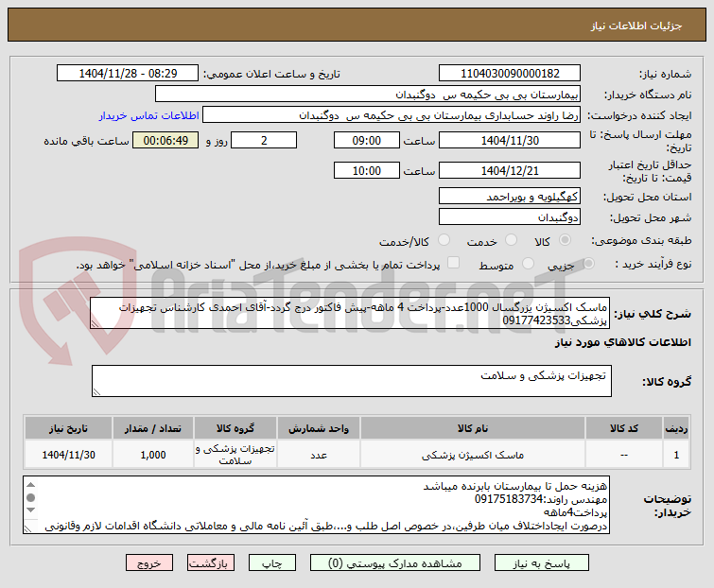
Task: Click the remaining time 00:06:49 field
Action: (x=165, y=140)
